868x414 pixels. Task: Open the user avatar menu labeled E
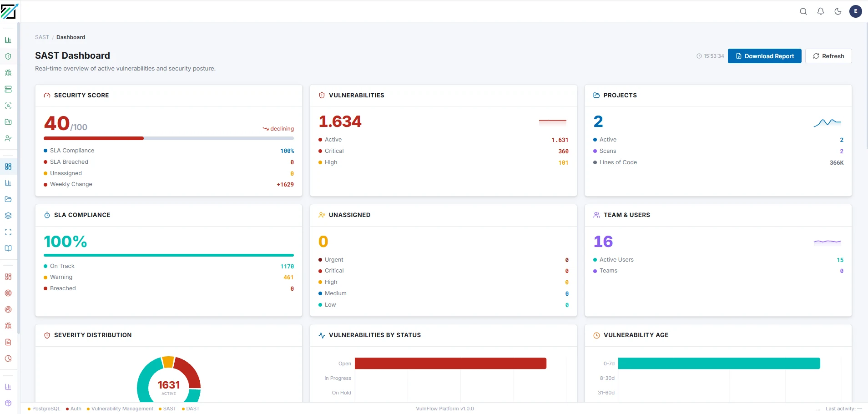(856, 11)
